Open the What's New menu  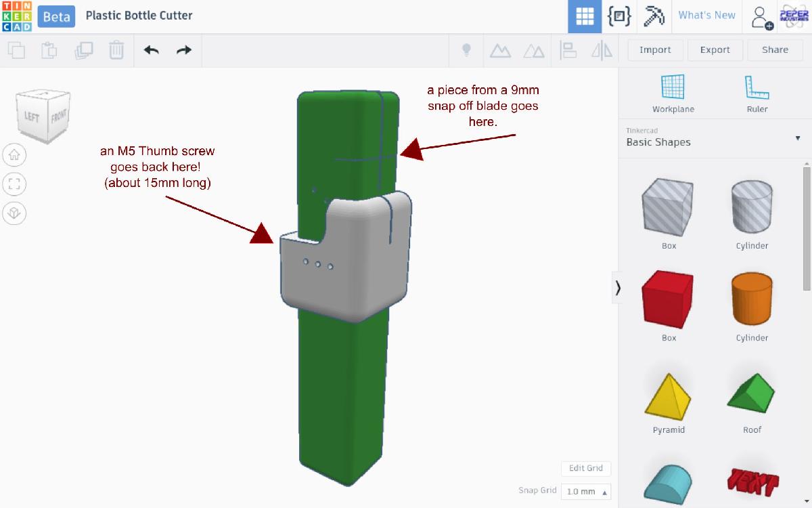[x=706, y=16]
